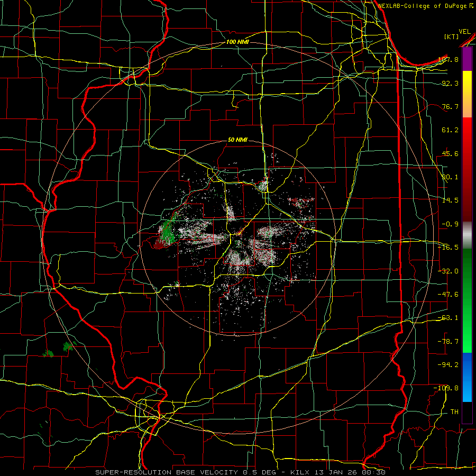Image resolution: width=476 pixels, height=476 pixels.
Task: Click the -94.2 value on the velocity scale
Action: pos(448,365)
